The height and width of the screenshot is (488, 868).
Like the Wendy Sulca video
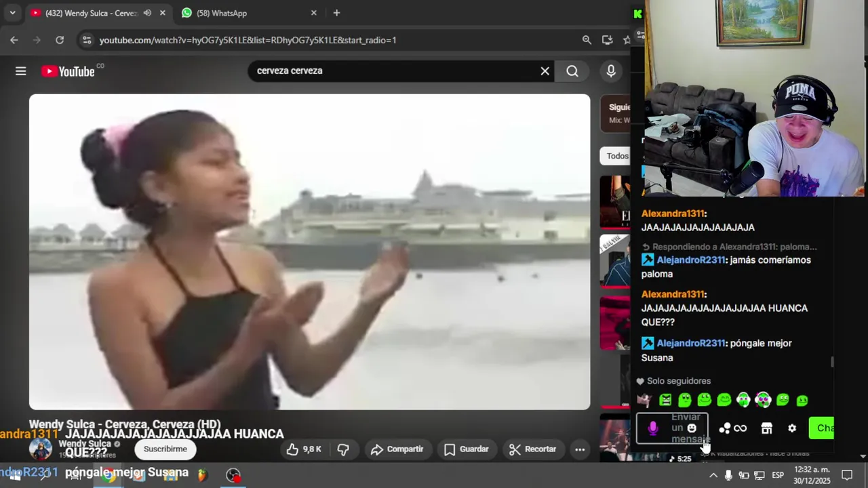click(303, 449)
